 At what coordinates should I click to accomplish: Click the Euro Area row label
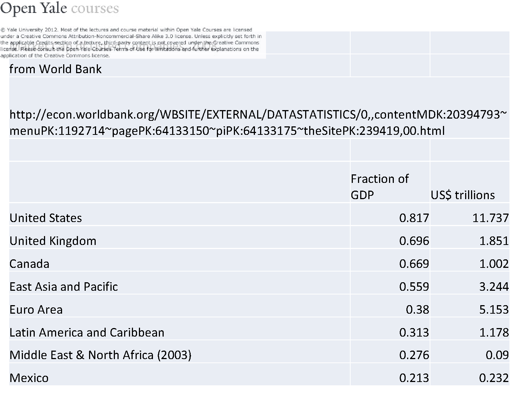tap(36, 309)
